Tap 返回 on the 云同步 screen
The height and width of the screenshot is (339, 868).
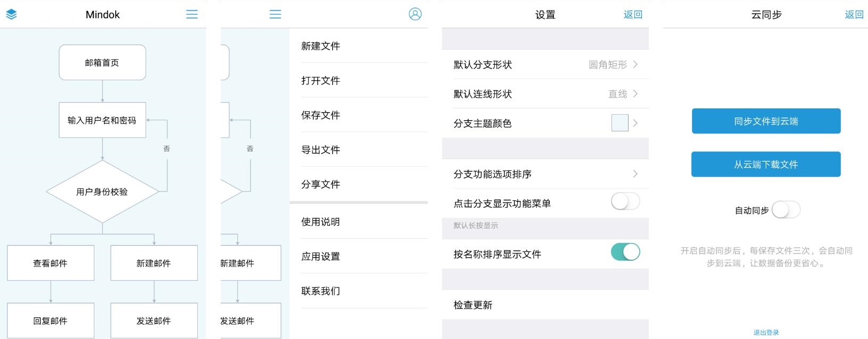tap(854, 14)
